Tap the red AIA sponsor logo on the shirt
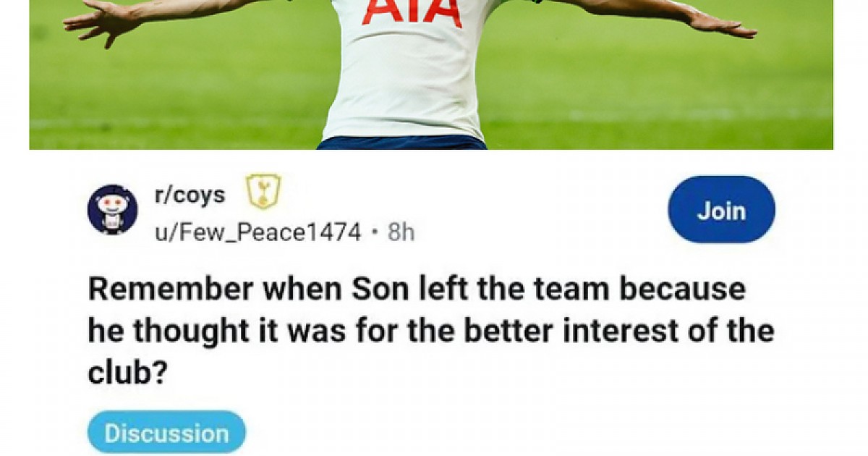Viewport: 868px width, 456px height. tap(412, 12)
